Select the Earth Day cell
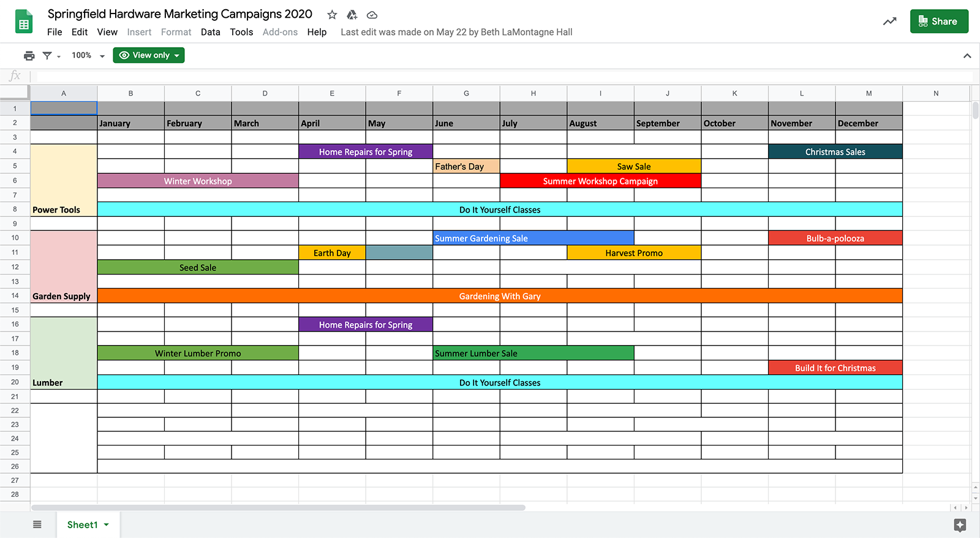The width and height of the screenshot is (980, 538). point(332,252)
